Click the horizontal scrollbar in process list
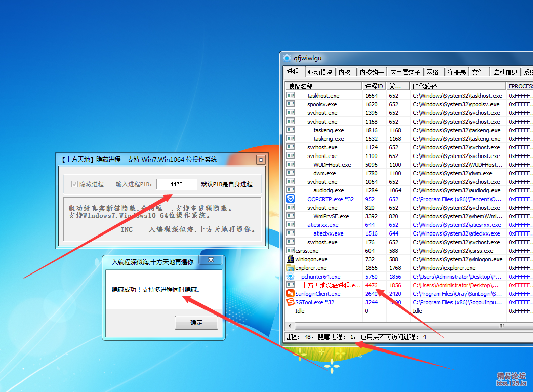The image size is (533, 392). coord(405,326)
